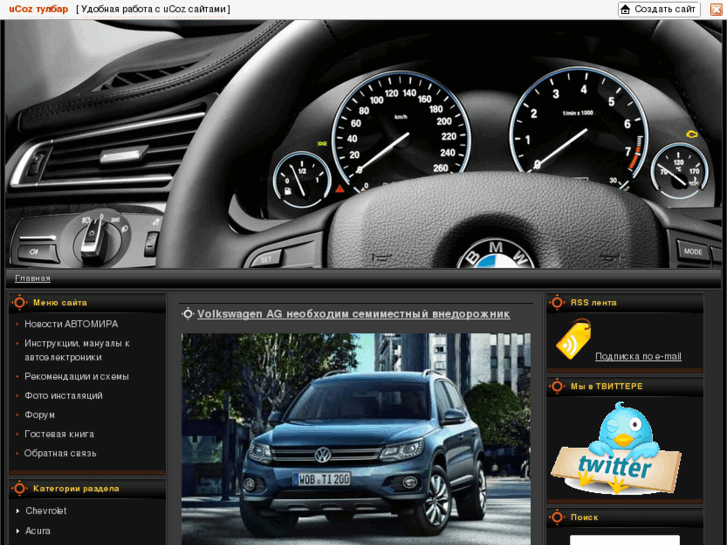
Task: Click the target icon beside Меню сайта
Action: (19, 302)
